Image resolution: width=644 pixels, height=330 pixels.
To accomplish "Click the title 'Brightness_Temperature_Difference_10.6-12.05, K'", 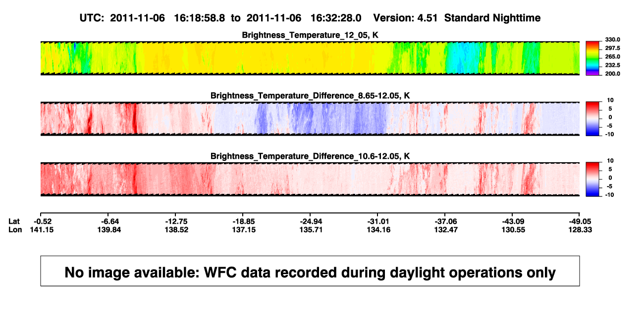I will pyautogui.click(x=310, y=156).
